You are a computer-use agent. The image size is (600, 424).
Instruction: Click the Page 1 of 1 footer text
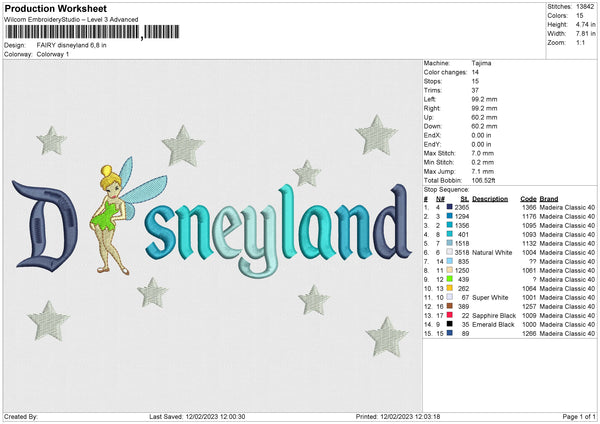pyautogui.click(x=579, y=416)
